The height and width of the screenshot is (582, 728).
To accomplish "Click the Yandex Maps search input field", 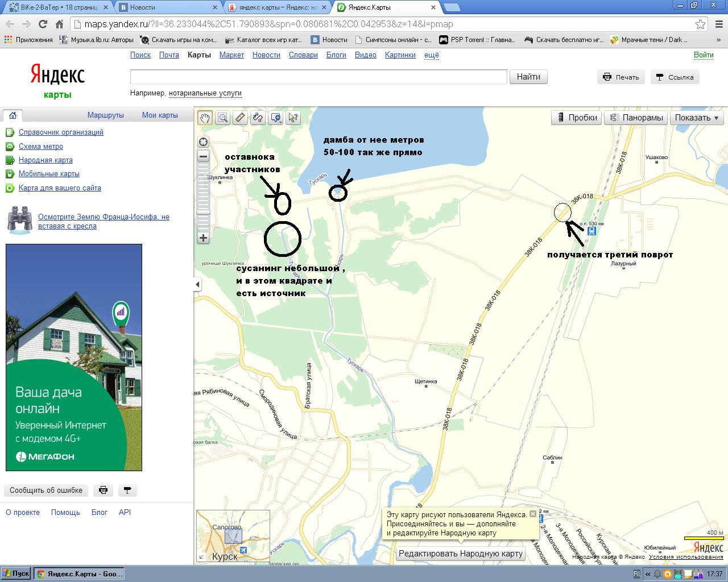I will (x=318, y=77).
